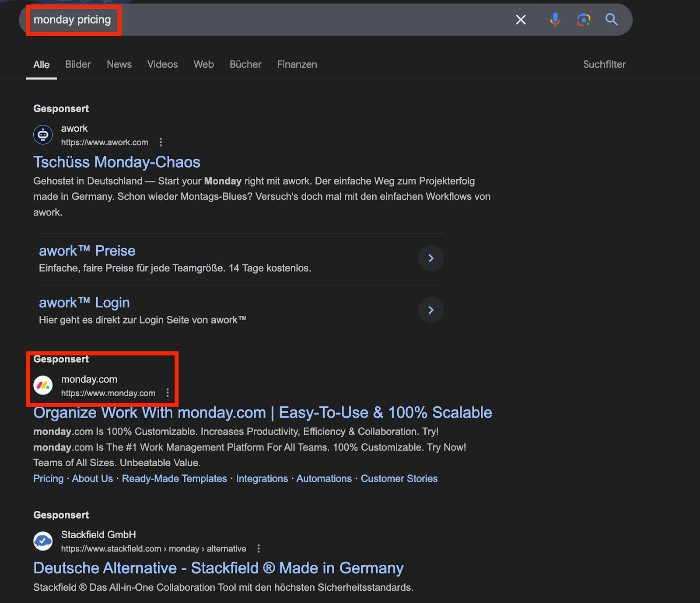This screenshot has width=700, height=603.
Task: Switch to the Finanzen tab
Action: (x=297, y=64)
